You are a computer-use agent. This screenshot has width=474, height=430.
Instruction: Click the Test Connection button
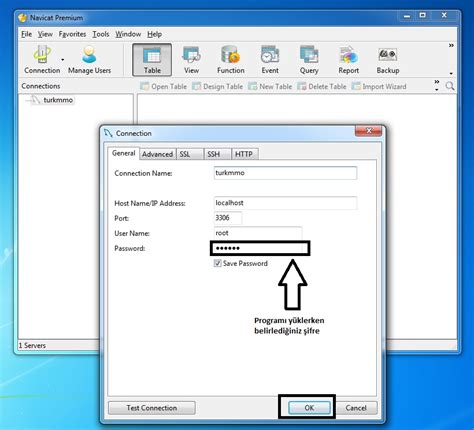pyautogui.click(x=152, y=408)
